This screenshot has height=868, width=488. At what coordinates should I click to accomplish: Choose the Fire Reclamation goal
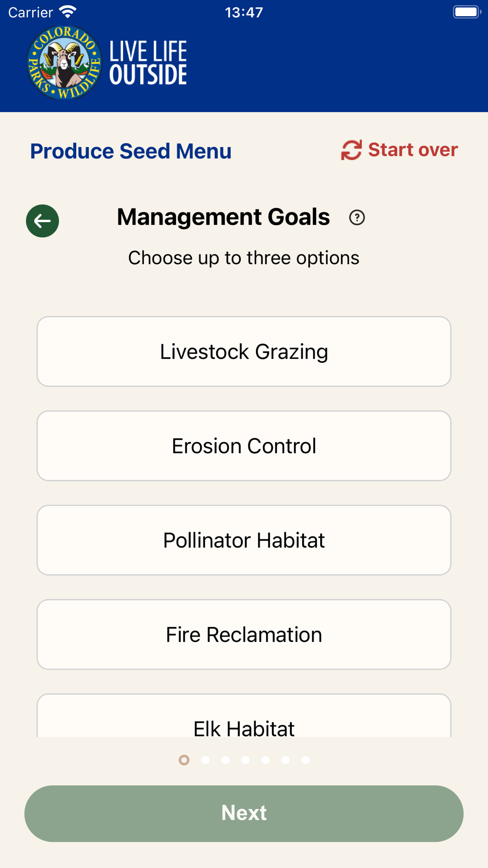click(244, 634)
